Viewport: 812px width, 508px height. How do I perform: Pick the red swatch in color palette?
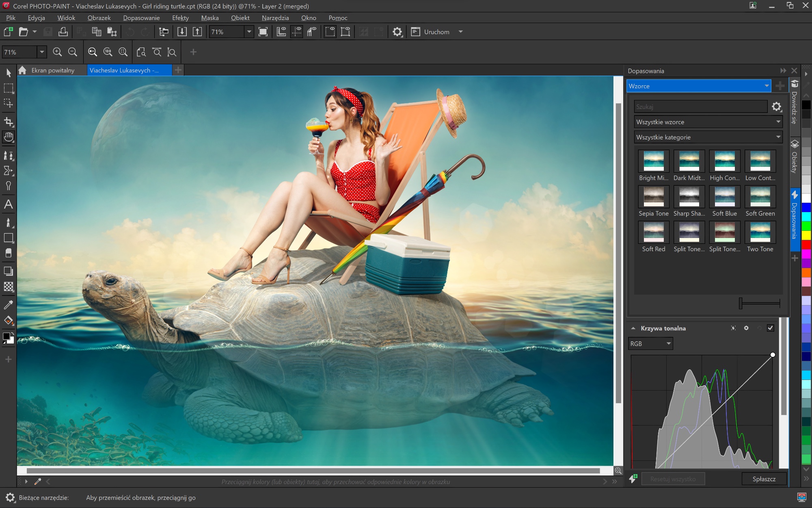806,245
